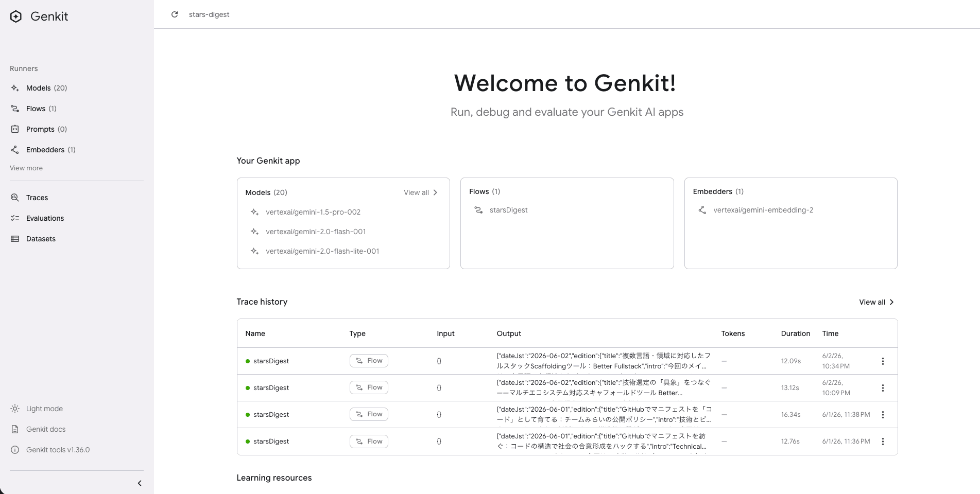The width and height of the screenshot is (980, 494).
Task: Open trace from 6/2/26, 10:09 PM
Action: [x=567, y=388]
